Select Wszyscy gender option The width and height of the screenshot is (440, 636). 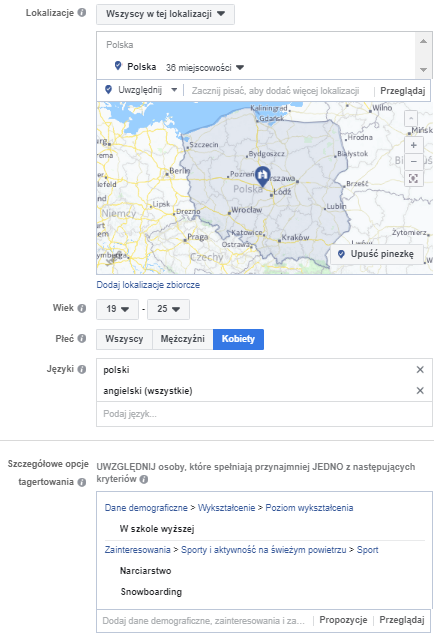coord(124,339)
